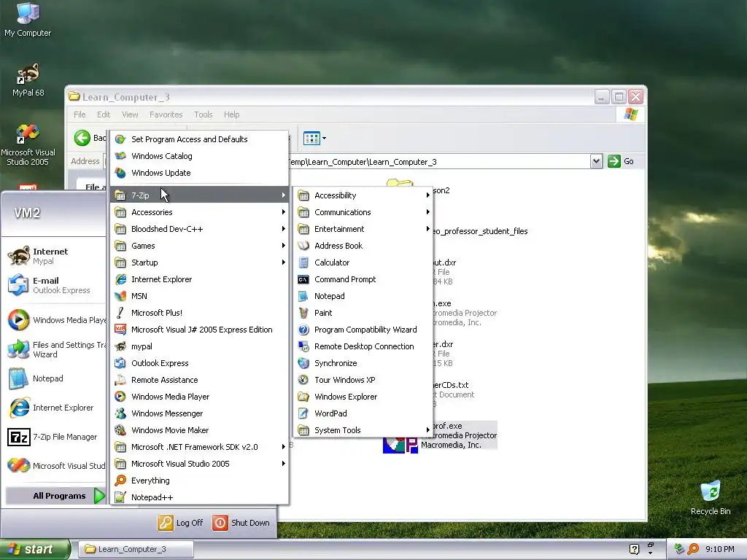This screenshot has height=560, width=747.
Task: Launch Windows Movie Maker
Action: pyautogui.click(x=200, y=430)
